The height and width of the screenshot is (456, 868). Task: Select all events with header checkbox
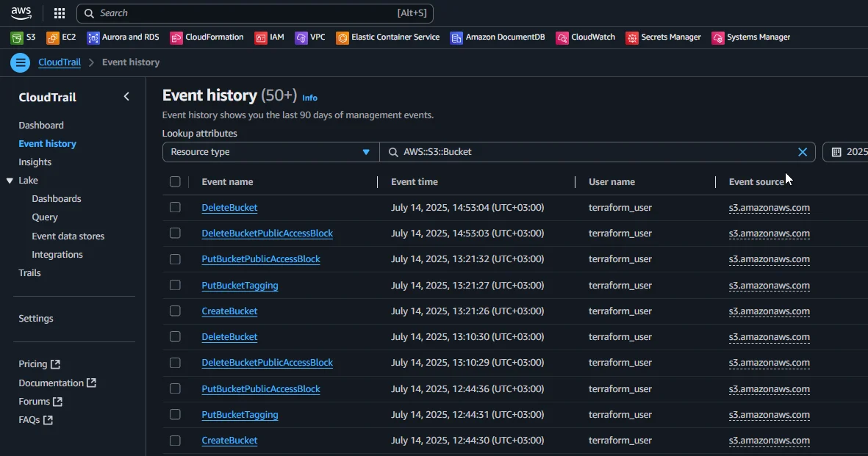tap(175, 182)
